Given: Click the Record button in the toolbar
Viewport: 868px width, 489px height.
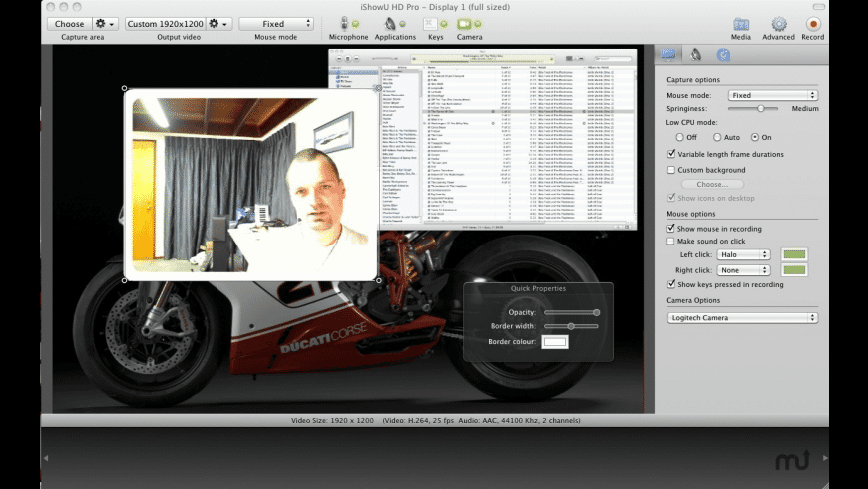Looking at the screenshot, I should (x=812, y=24).
